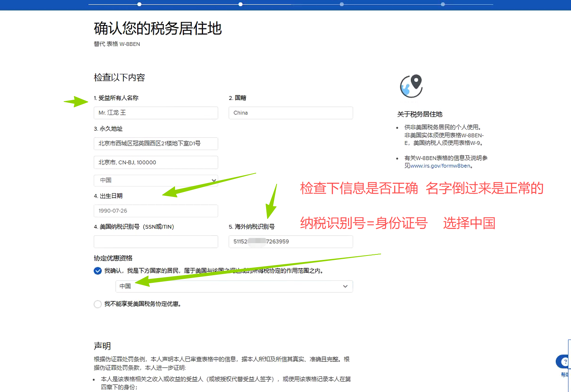The width and height of the screenshot is (571, 392).
Task: Click the 北京市, CN-BJ, 100000 city field
Action: [x=156, y=162]
